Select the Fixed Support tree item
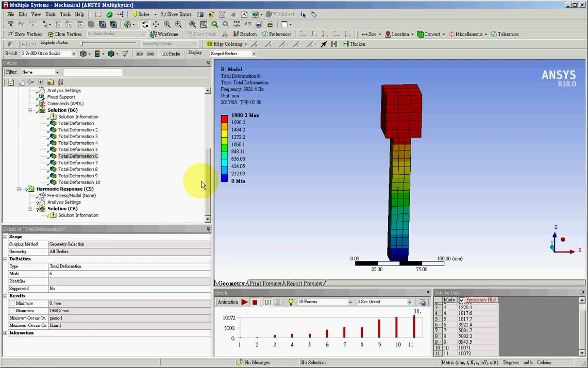The height and width of the screenshot is (368, 588). click(61, 97)
